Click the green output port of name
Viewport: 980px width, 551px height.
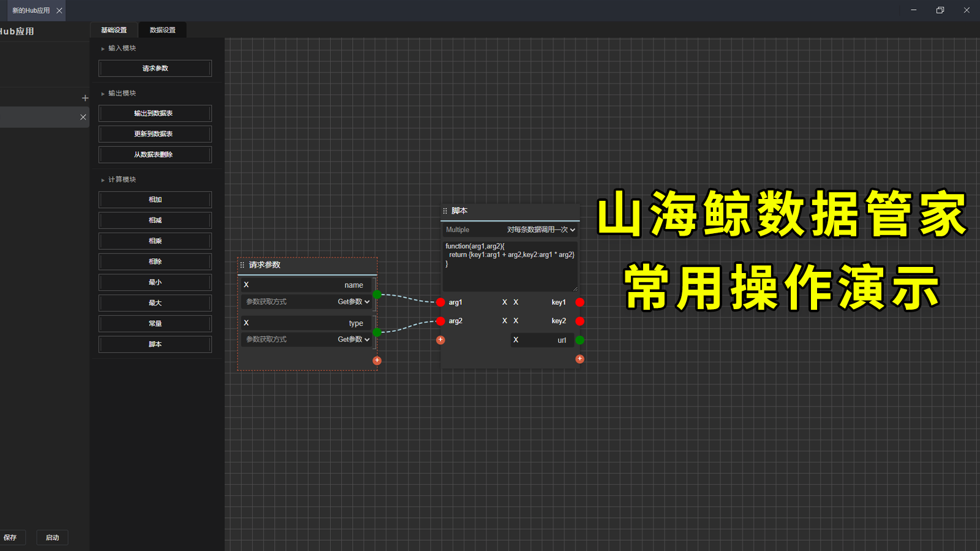point(377,294)
